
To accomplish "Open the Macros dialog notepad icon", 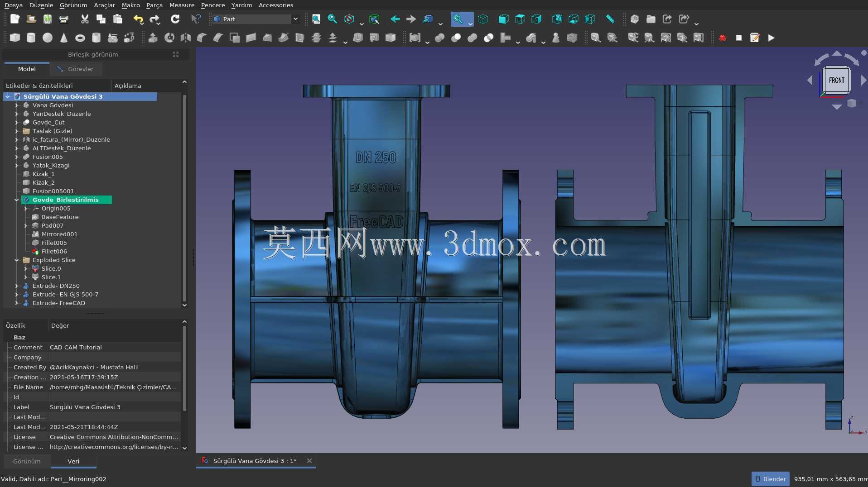I will tap(755, 38).
